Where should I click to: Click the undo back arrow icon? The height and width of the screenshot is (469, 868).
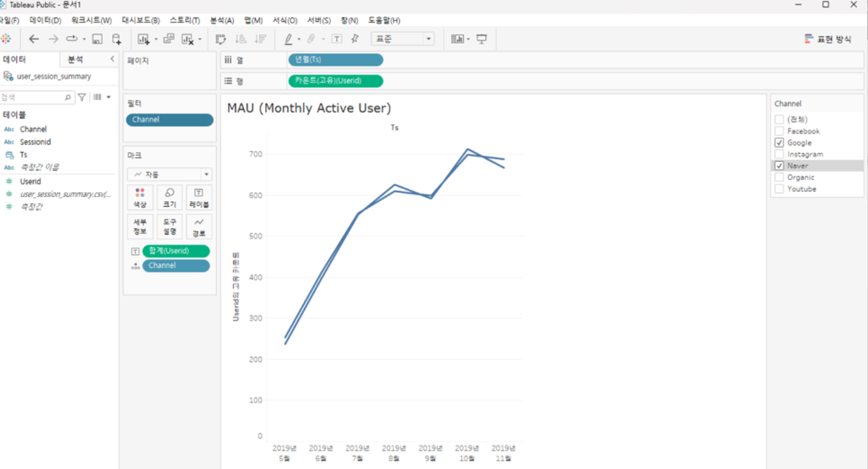[x=34, y=39]
